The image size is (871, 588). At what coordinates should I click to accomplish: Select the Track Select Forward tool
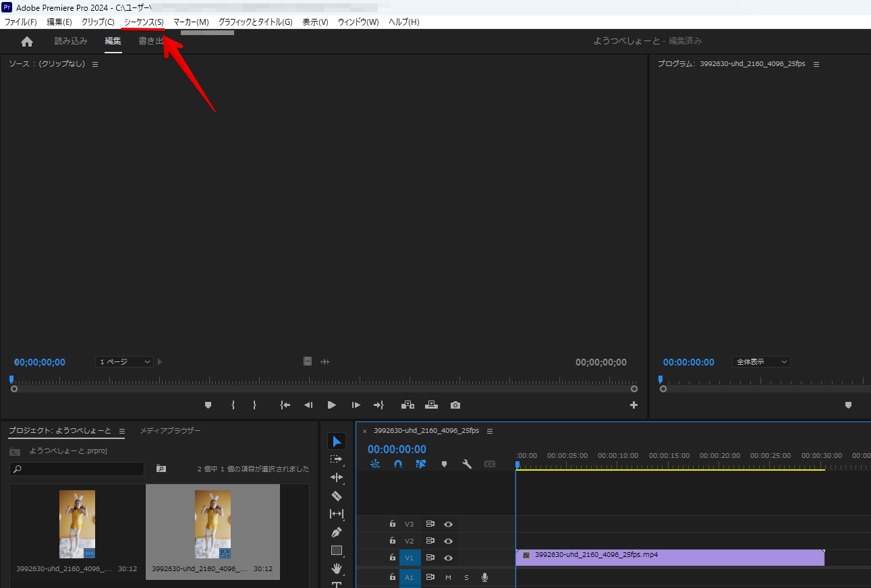point(337,459)
